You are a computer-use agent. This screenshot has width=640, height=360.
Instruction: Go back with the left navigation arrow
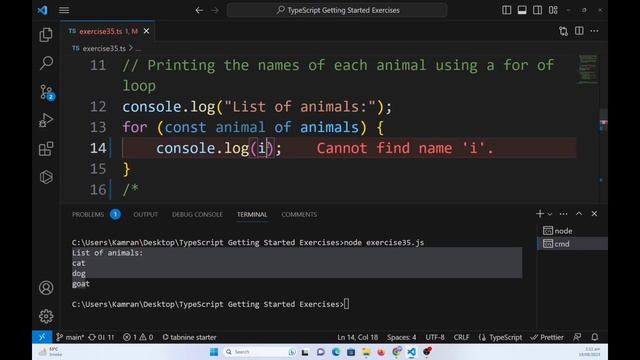click(199, 10)
